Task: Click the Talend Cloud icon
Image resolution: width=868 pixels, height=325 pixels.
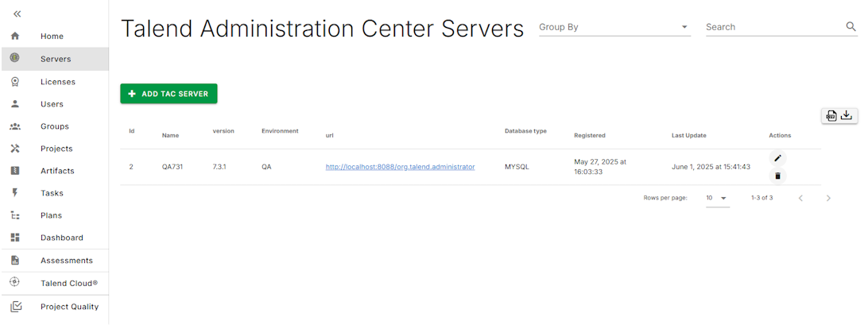Action: (15, 282)
